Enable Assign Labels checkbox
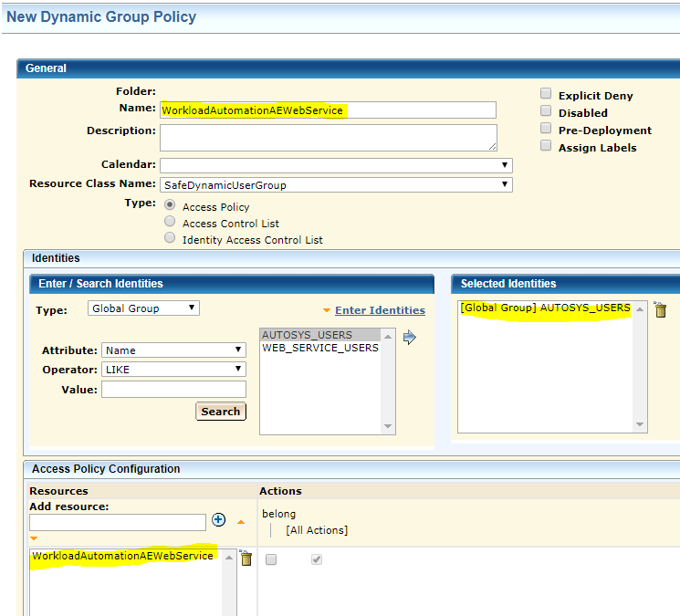680x616 pixels. pyautogui.click(x=546, y=146)
